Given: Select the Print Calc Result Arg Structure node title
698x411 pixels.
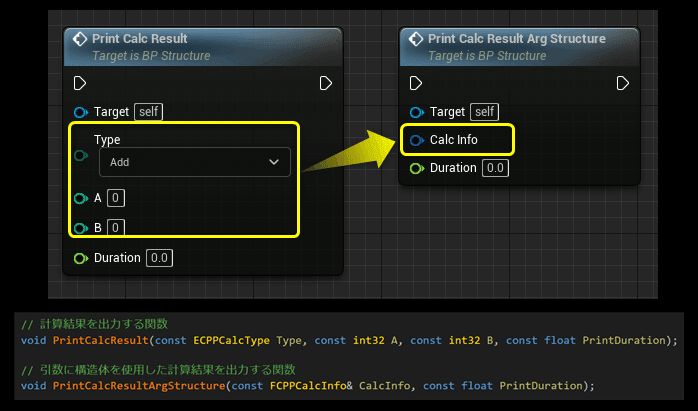Looking at the screenshot, I should click(x=516, y=39).
